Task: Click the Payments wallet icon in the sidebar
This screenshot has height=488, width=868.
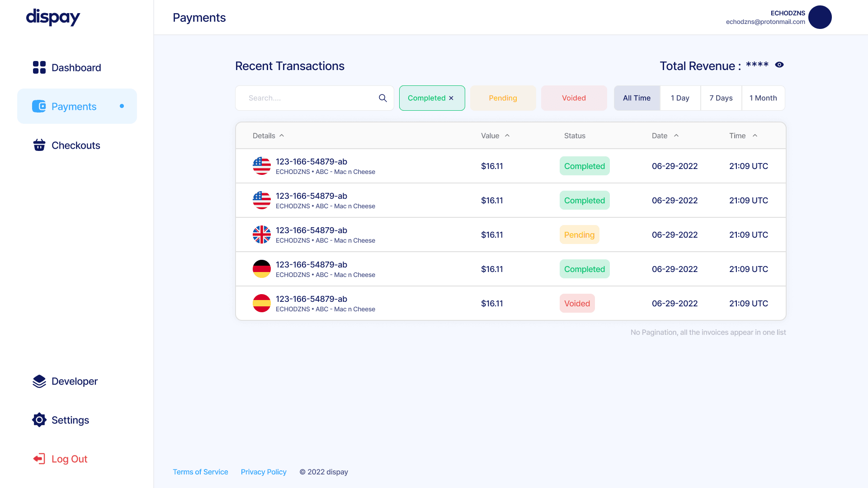Action: click(x=39, y=106)
